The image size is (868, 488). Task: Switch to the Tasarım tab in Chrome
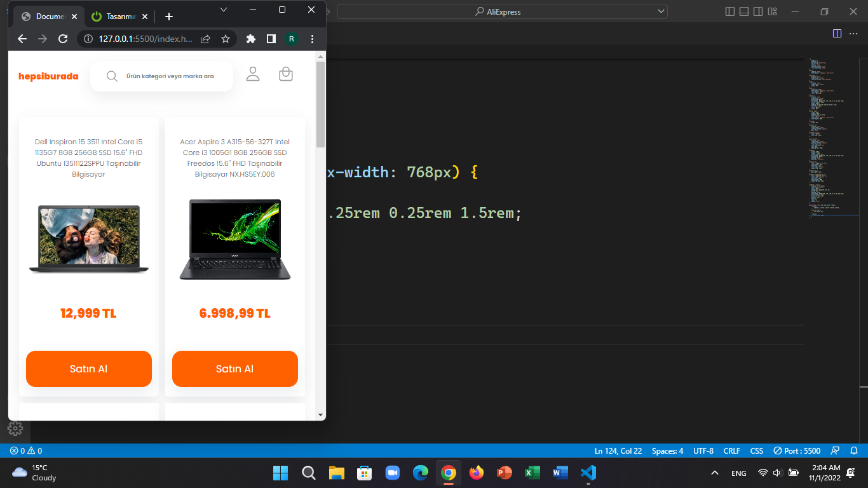tap(119, 17)
